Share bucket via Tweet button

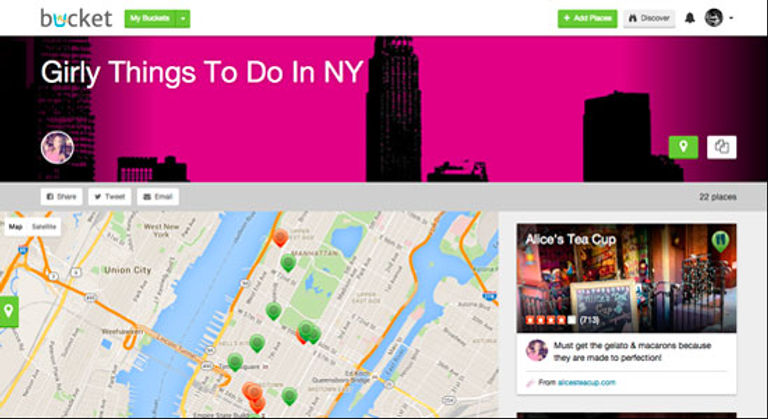(110, 197)
